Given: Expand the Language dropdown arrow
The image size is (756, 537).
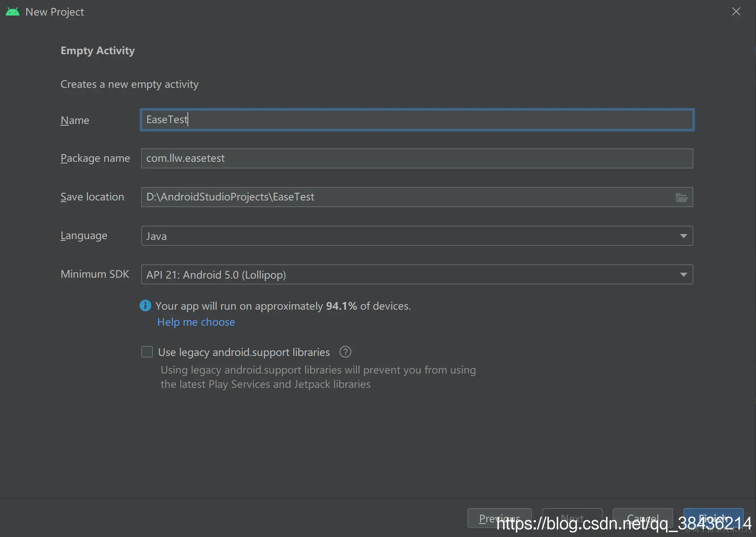Looking at the screenshot, I should tap(683, 236).
